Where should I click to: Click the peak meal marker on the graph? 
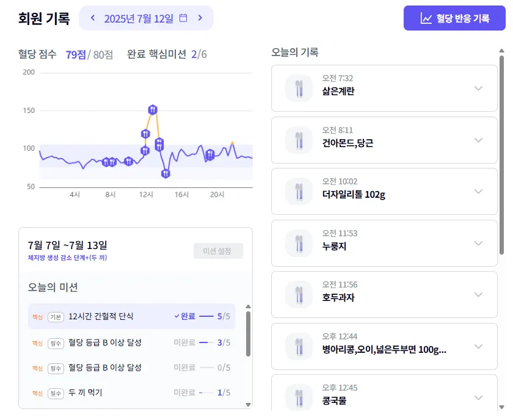click(153, 110)
